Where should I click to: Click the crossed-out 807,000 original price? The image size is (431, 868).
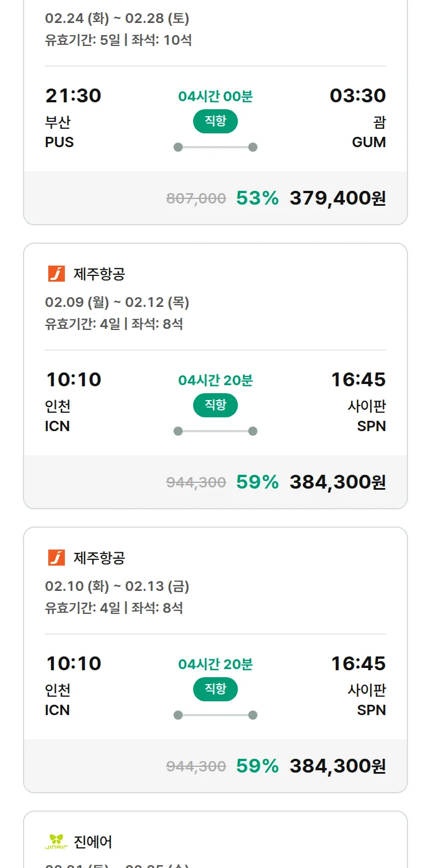196,198
